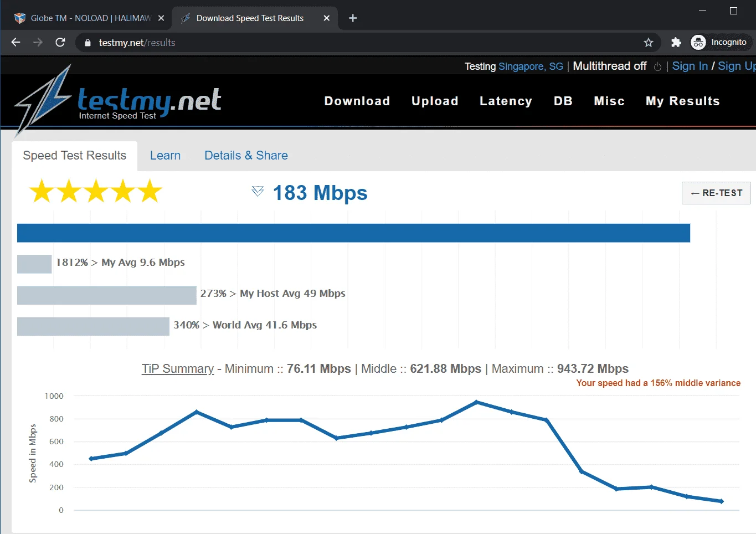The image size is (756, 534).
Task: Click the download arrow icon next to 183 Mbps
Action: pyautogui.click(x=258, y=192)
